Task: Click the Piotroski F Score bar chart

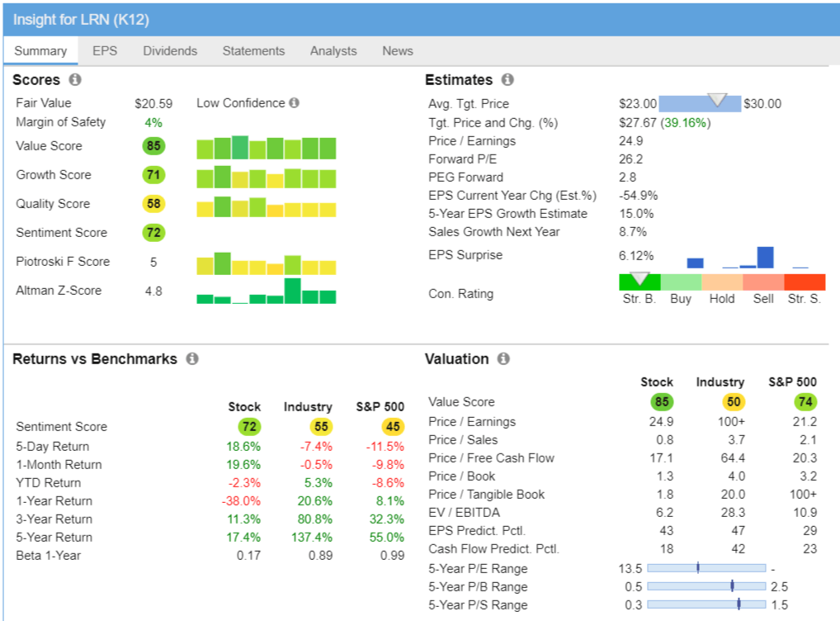Action: pos(267,263)
